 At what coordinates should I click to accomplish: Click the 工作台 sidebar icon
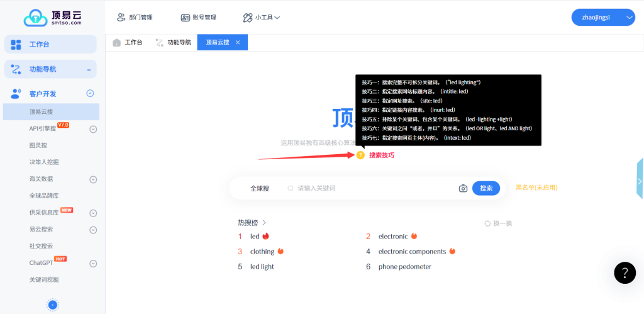pos(16,45)
